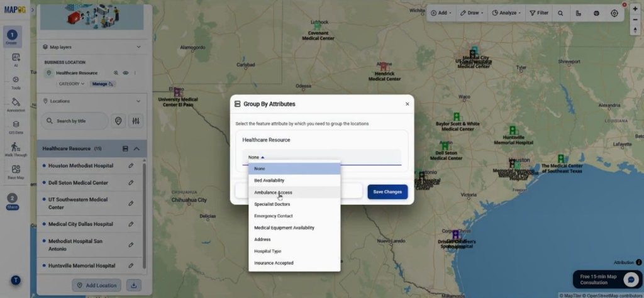Choose Insurance Accepted attribute option

point(294,263)
